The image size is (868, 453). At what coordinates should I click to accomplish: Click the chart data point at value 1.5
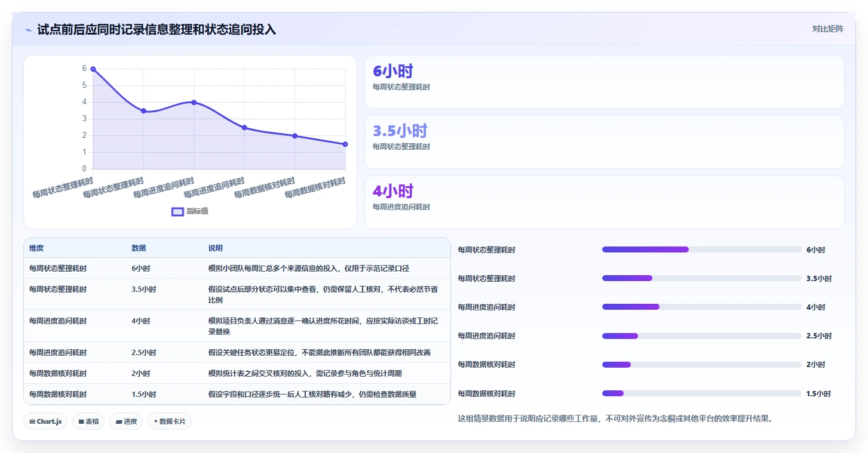click(345, 144)
